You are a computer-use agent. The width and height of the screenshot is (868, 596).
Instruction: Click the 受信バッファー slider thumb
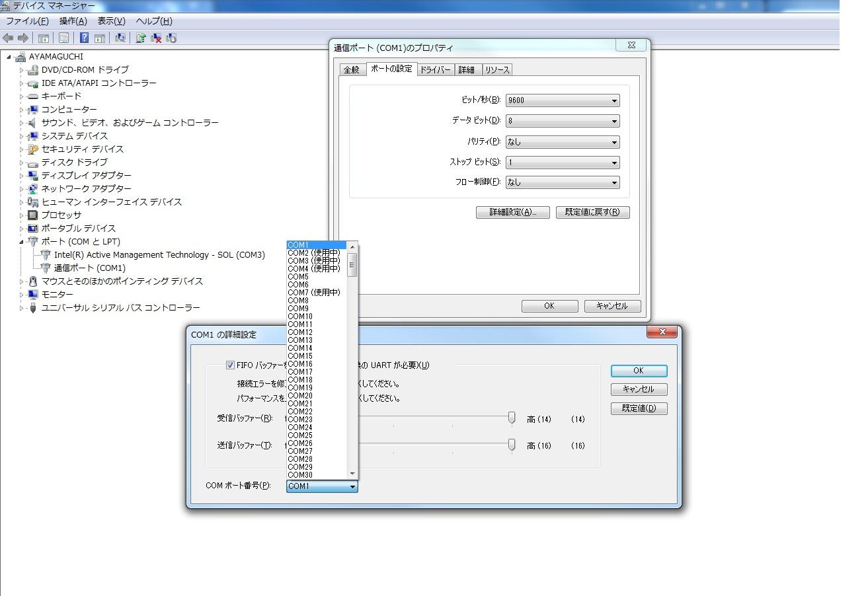point(512,418)
